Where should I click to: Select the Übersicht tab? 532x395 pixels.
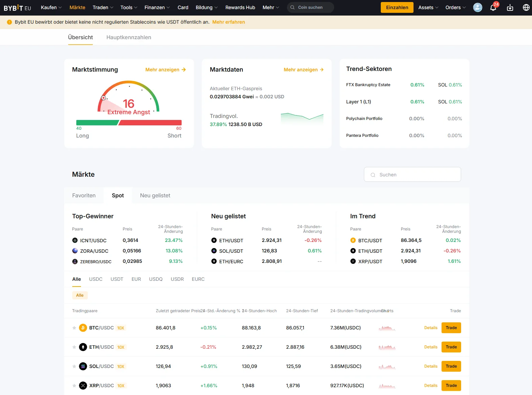pyautogui.click(x=80, y=37)
